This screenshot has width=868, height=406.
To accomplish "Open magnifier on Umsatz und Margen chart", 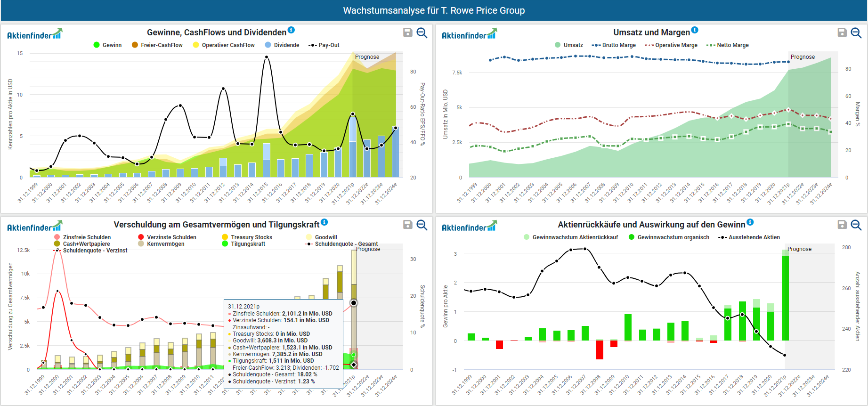I will pyautogui.click(x=856, y=32).
